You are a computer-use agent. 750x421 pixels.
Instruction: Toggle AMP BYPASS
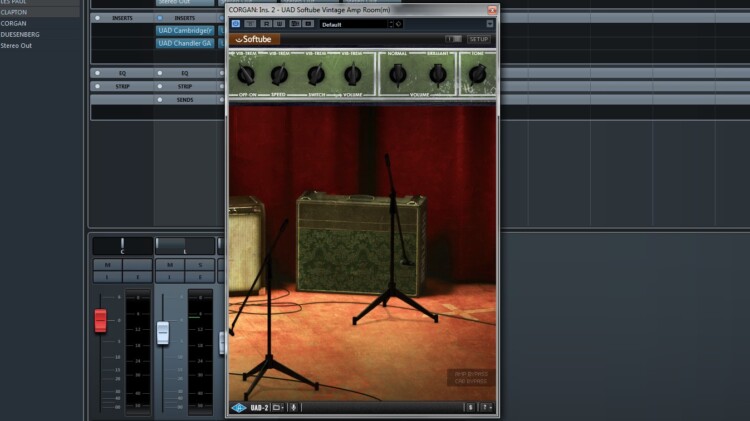tap(471, 374)
